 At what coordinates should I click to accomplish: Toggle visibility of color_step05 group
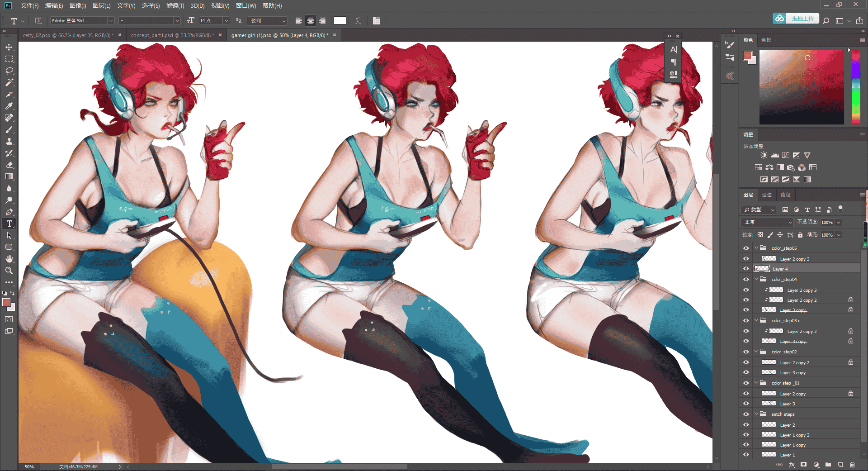(x=746, y=248)
